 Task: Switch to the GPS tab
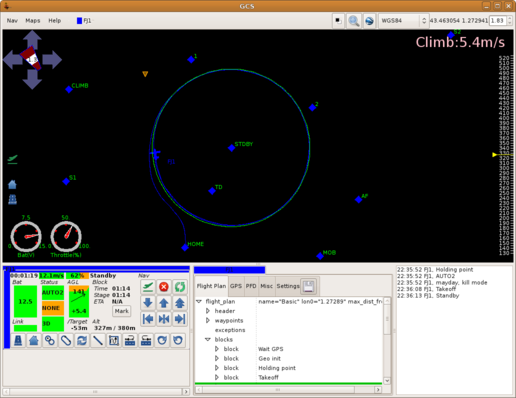tap(236, 286)
